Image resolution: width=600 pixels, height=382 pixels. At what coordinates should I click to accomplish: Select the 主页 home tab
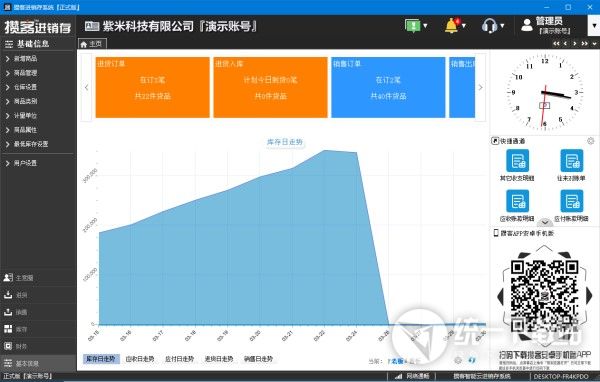click(92, 44)
